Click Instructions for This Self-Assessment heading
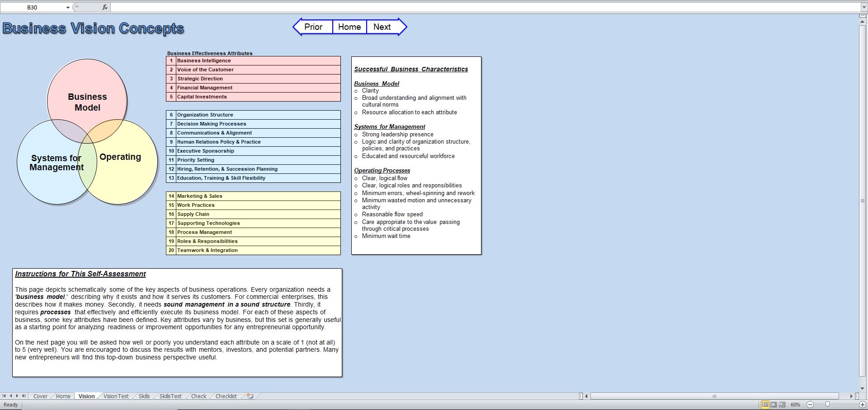 coord(80,274)
